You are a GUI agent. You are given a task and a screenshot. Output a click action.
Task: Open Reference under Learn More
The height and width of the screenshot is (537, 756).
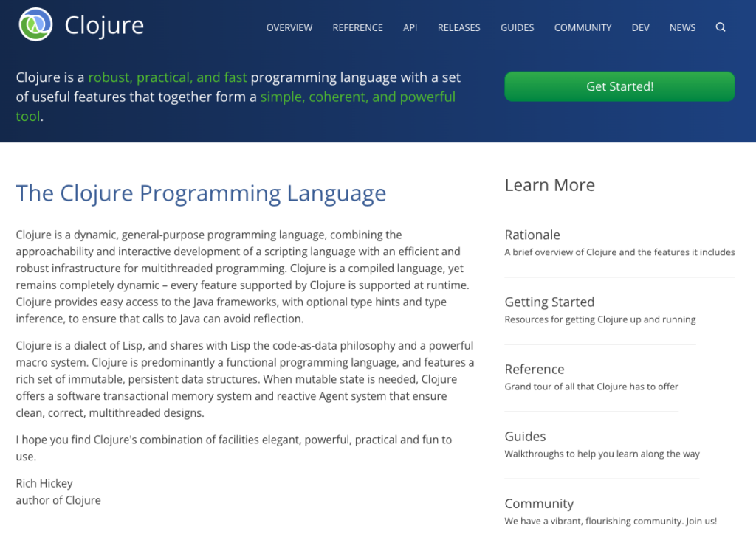[534, 369]
